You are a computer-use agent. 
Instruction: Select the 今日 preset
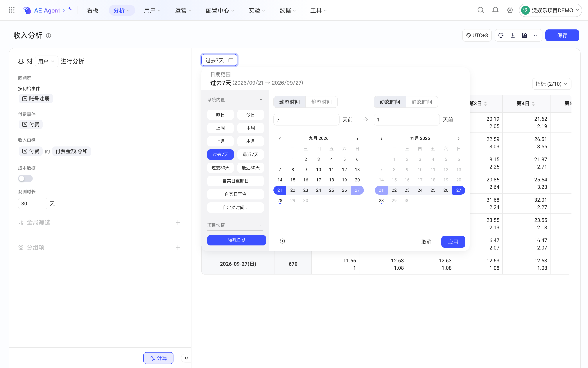[250, 115]
